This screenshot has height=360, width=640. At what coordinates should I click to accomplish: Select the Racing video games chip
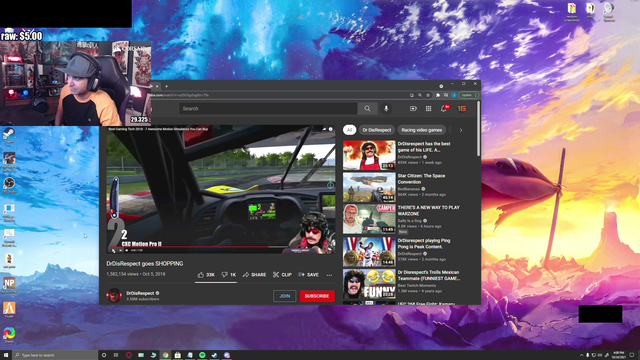422,130
